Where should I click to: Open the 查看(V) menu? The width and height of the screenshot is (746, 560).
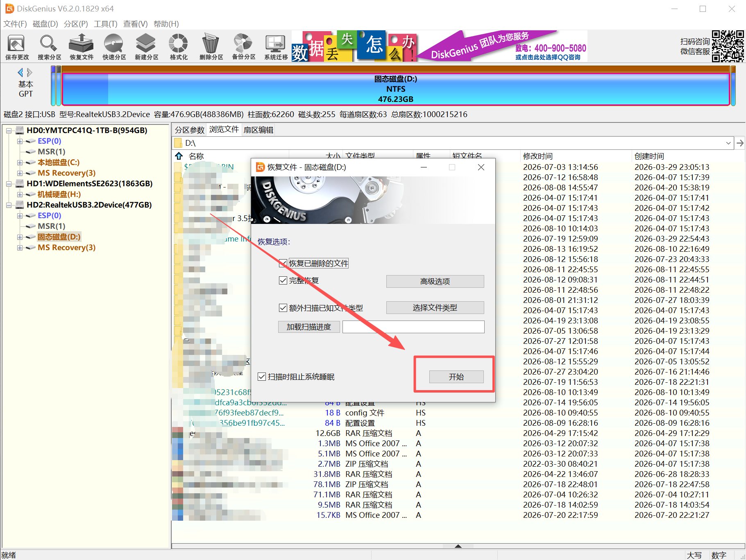[x=136, y=24]
